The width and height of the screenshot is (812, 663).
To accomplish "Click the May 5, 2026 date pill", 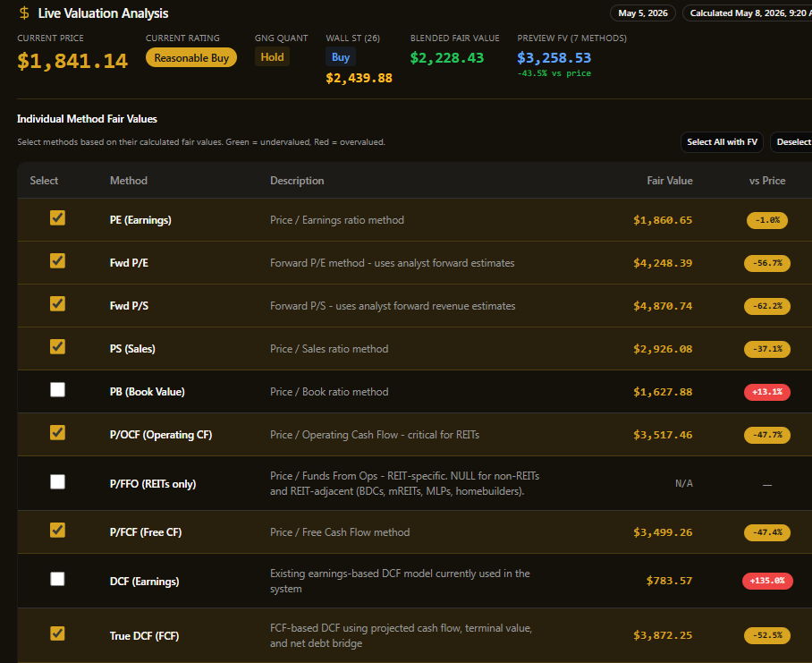I will tap(643, 13).
